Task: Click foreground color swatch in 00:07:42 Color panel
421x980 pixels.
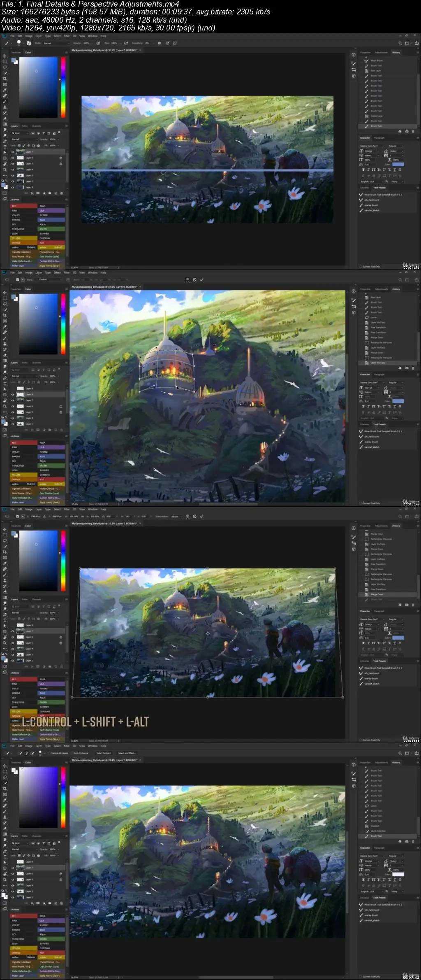Action: point(14,770)
